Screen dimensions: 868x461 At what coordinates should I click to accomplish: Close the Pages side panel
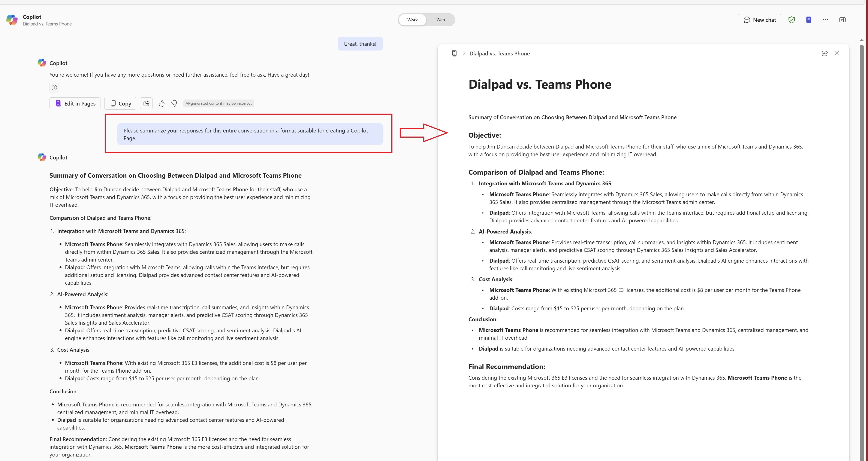[837, 53]
